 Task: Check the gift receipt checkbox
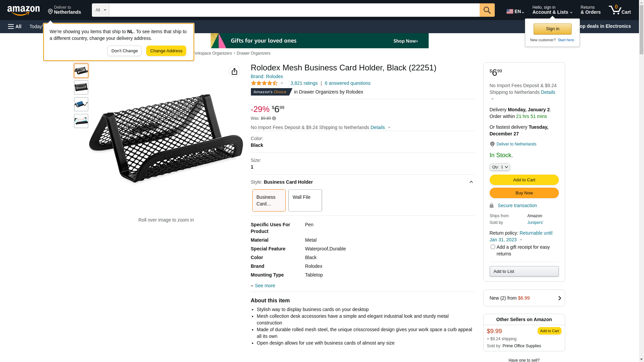[493, 247]
